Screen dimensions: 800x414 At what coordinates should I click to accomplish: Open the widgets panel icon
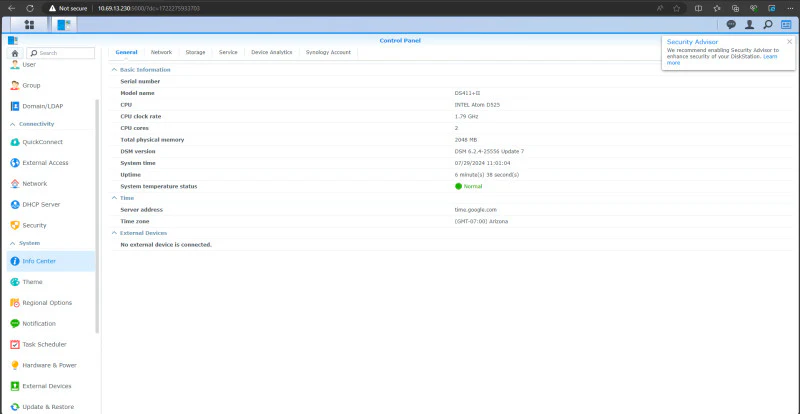tap(786, 25)
